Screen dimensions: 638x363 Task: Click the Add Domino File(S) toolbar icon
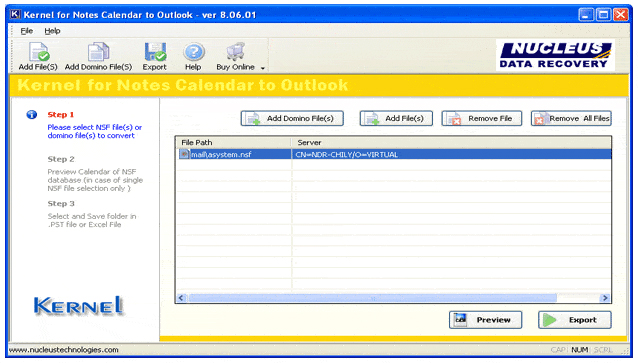(98, 52)
